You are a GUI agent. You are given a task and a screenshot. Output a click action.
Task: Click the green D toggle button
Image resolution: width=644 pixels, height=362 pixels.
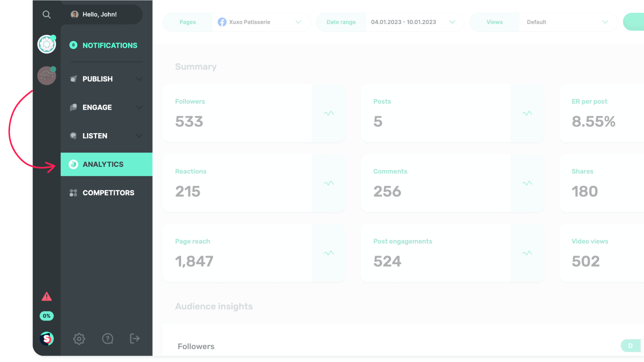point(631,346)
